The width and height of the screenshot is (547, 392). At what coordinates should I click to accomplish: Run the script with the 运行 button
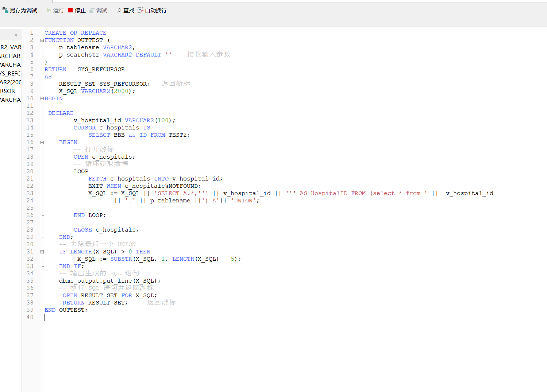[x=55, y=11]
